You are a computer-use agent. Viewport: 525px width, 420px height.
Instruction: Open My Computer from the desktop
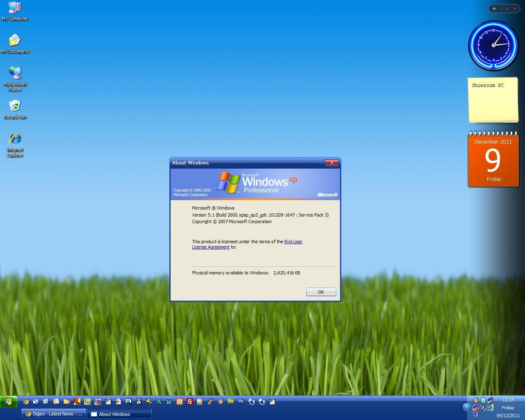click(16, 7)
